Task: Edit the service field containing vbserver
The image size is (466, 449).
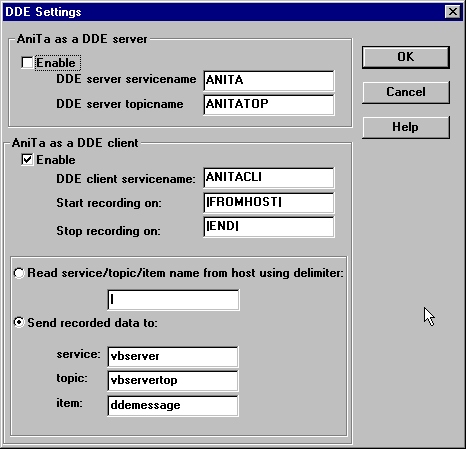Action: 173,356
